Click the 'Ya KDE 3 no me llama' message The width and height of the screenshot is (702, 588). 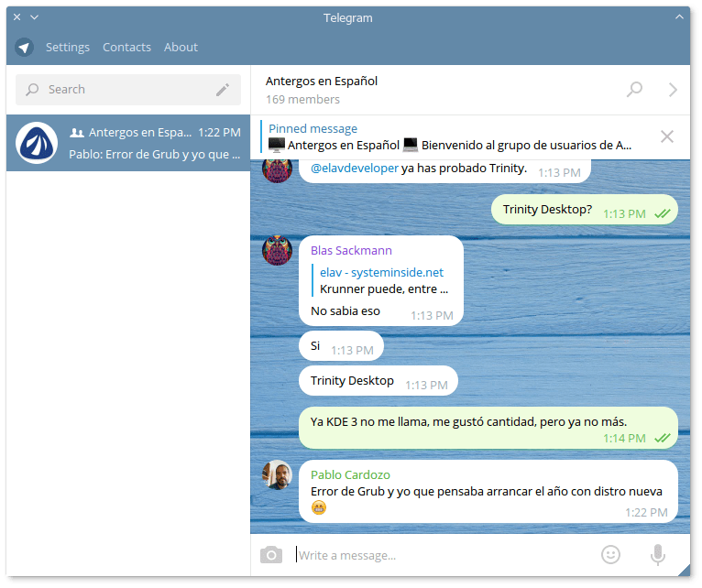coord(488,429)
